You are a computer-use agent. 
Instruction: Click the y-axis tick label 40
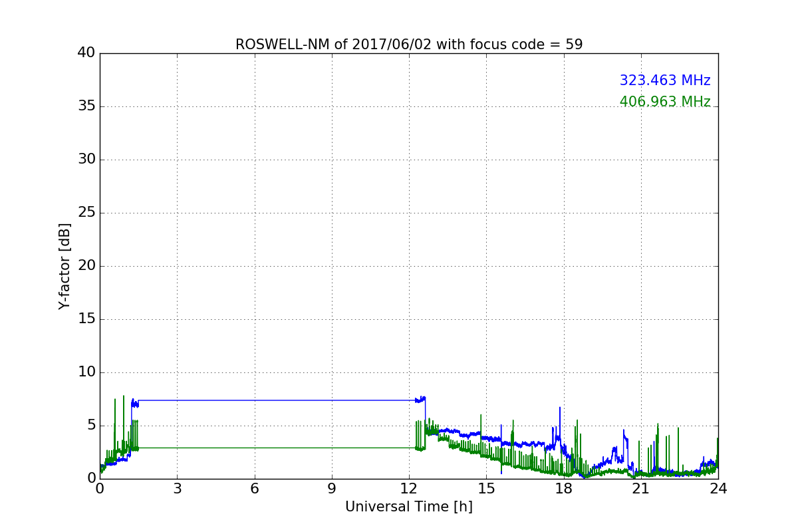(86, 53)
